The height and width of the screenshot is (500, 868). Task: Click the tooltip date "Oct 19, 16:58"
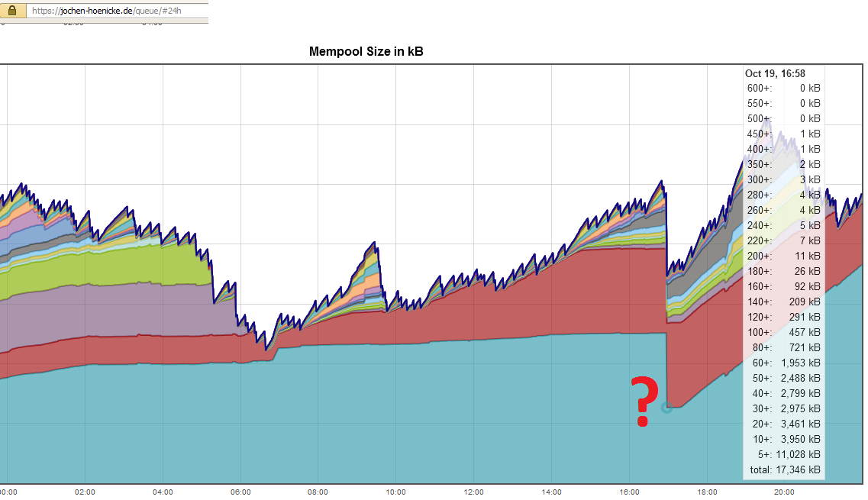[775, 73]
